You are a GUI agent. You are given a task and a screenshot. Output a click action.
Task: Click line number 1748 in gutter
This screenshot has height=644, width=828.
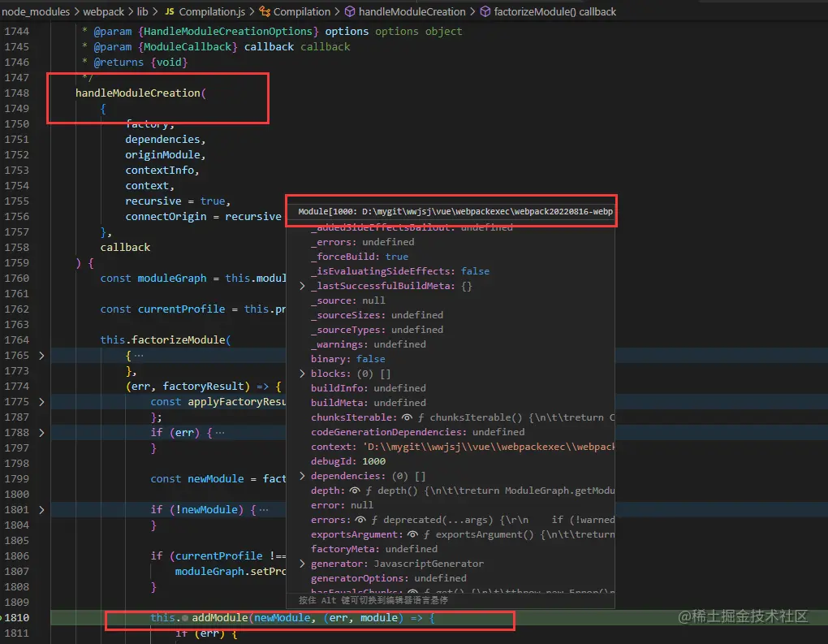tap(17, 93)
